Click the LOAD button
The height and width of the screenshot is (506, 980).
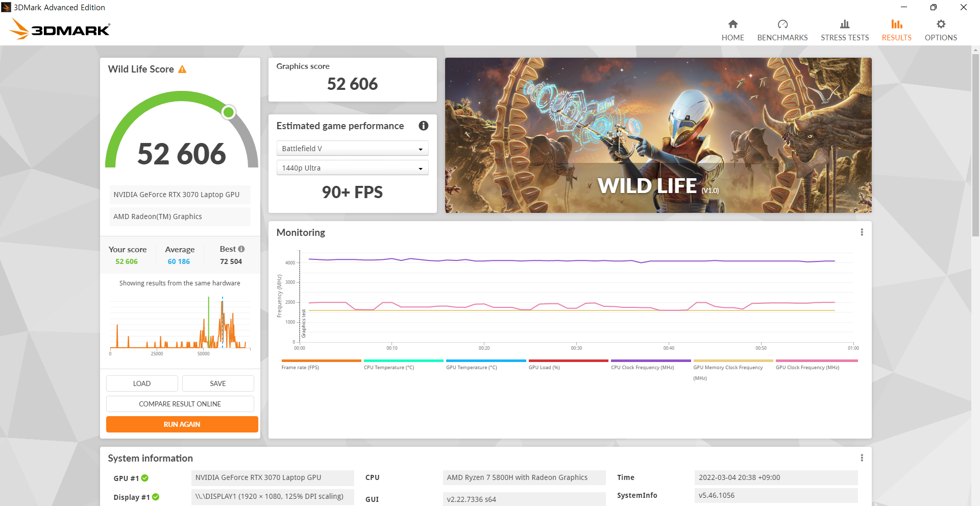[x=142, y=383]
